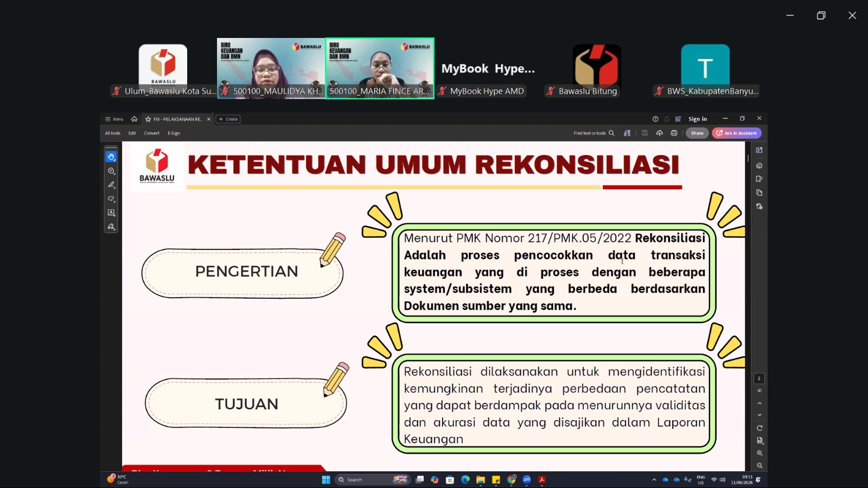
Task: Select BWS_KabupatenBanyu participant tile
Action: [705, 69]
